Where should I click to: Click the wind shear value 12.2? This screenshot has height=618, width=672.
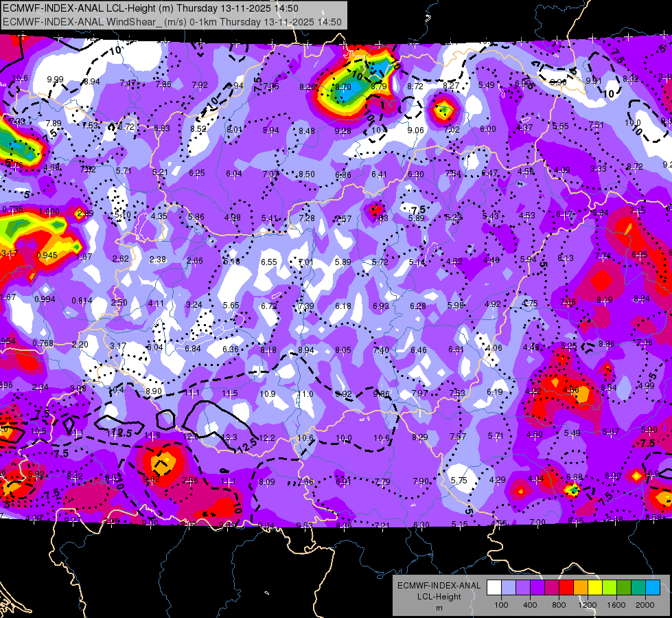266,438
